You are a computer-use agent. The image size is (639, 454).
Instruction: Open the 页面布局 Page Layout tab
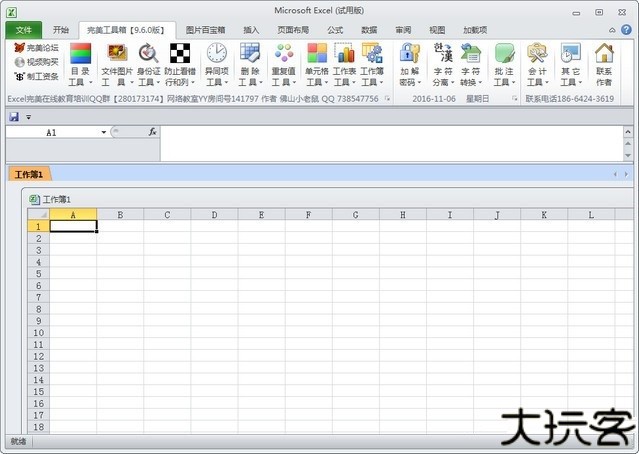(x=293, y=30)
